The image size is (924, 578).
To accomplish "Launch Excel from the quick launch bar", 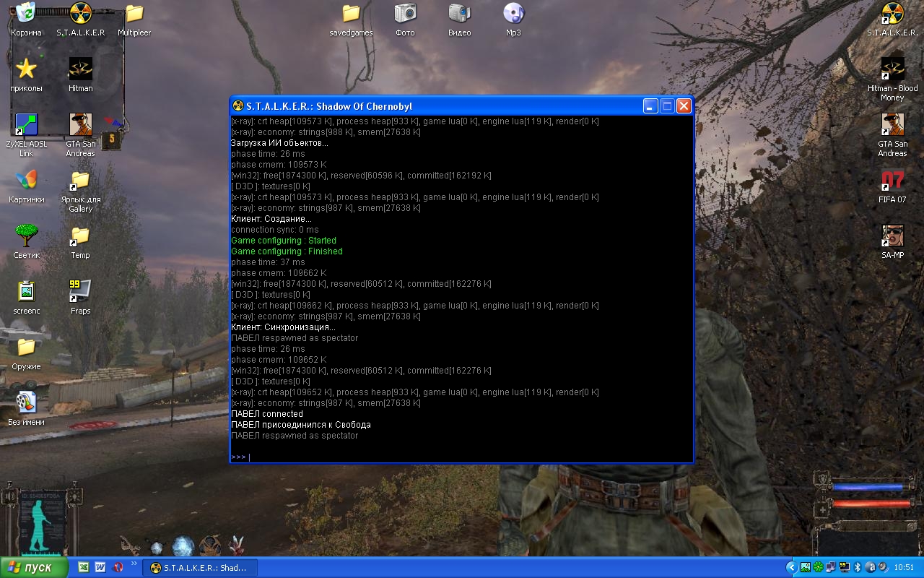I will (84, 568).
